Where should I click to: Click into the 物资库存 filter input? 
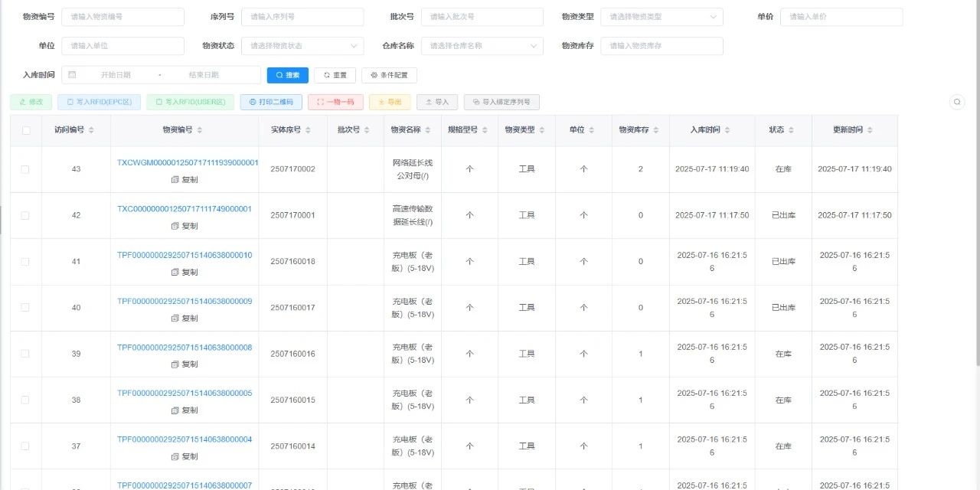(x=661, y=46)
